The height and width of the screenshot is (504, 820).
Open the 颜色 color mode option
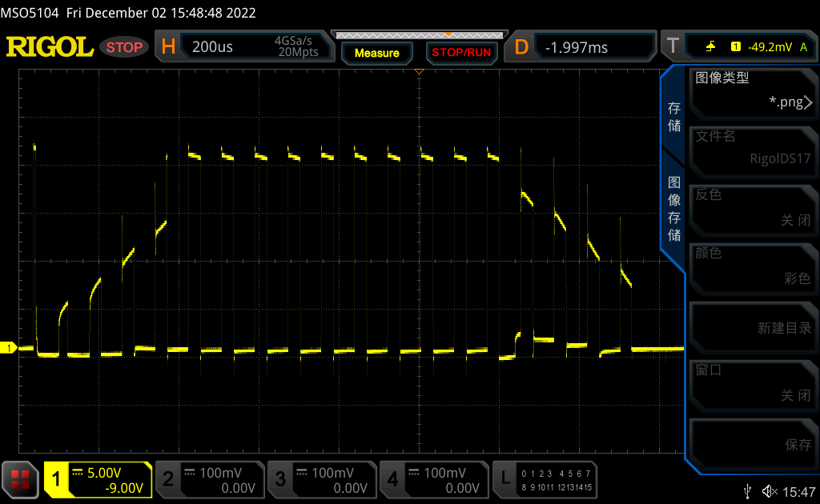[752, 266]
